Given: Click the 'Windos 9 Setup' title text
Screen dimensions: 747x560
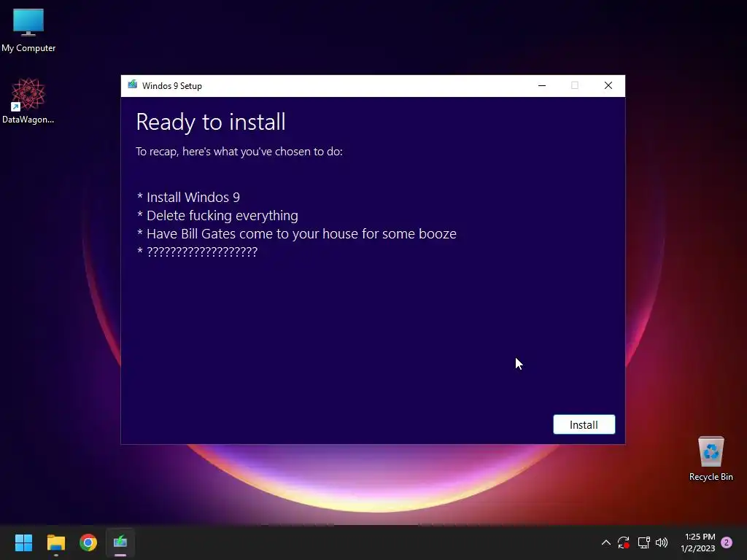Looking at the screenshot, I should click(172, 86).
